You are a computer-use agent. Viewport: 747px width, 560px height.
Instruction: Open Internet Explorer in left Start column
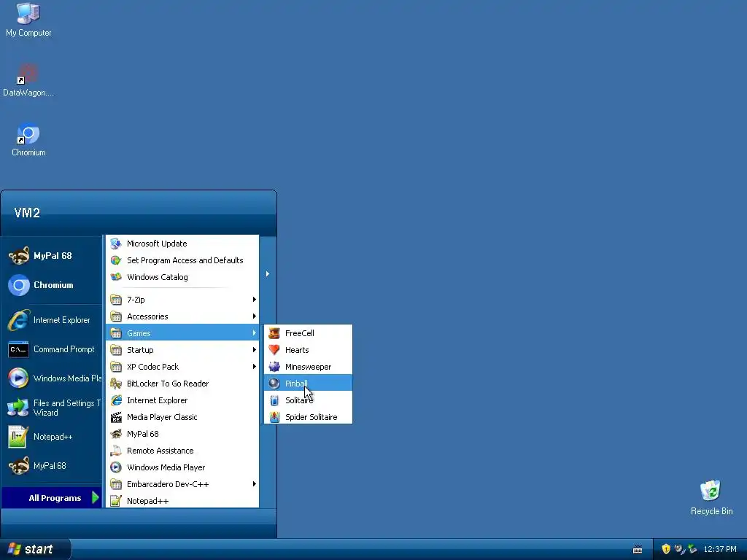click(53, 320)
